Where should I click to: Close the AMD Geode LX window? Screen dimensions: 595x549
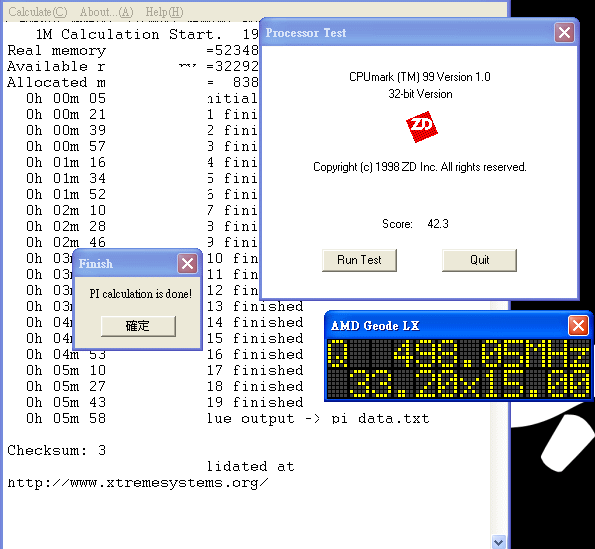(578, 326)
